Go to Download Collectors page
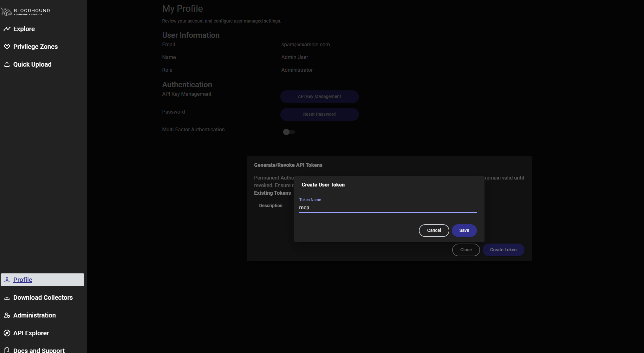644x353 pixels. pyautogui.click(x=43, y=297)
